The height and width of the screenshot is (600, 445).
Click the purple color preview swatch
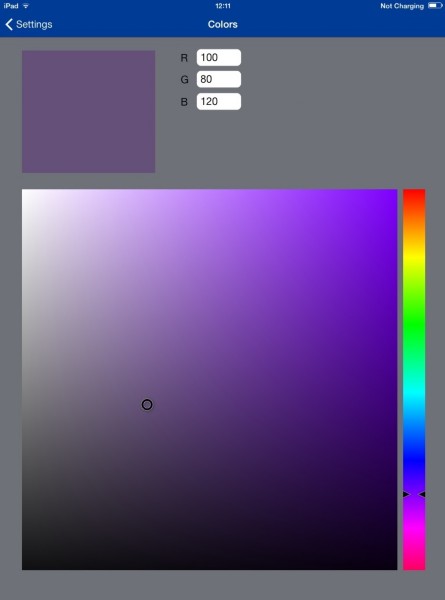88,111
